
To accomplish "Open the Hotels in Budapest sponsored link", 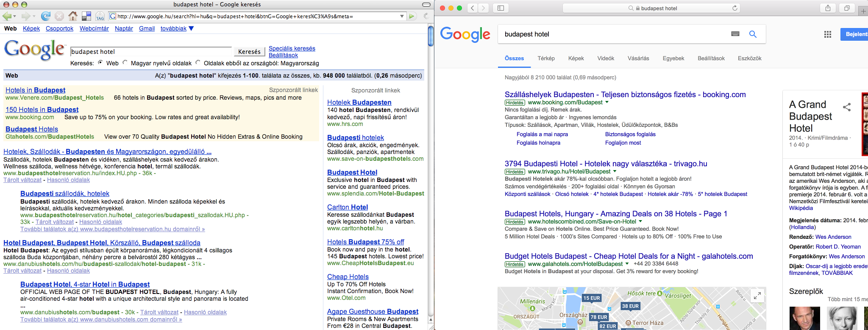I will [35, 90].
